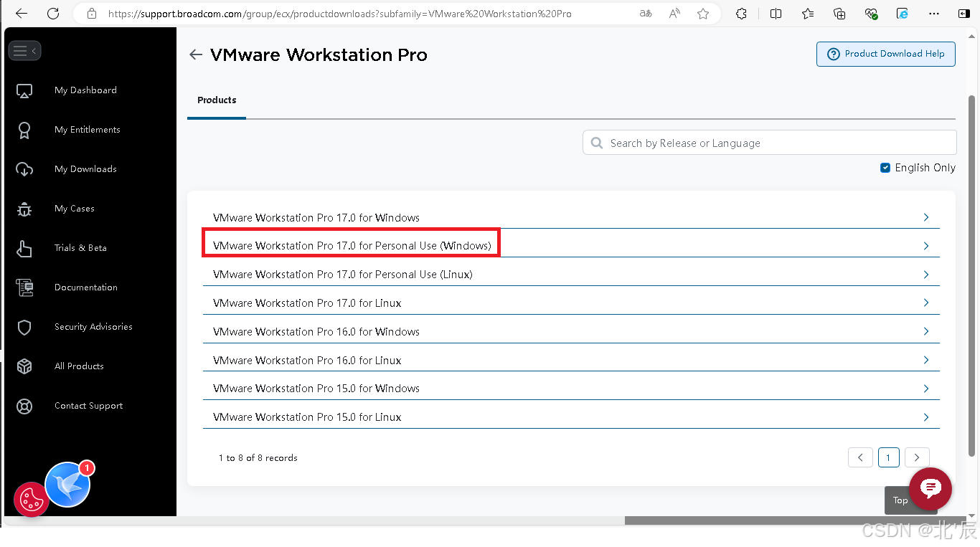Click the Top button
The image size is (980, 547).
coord(900,500)
